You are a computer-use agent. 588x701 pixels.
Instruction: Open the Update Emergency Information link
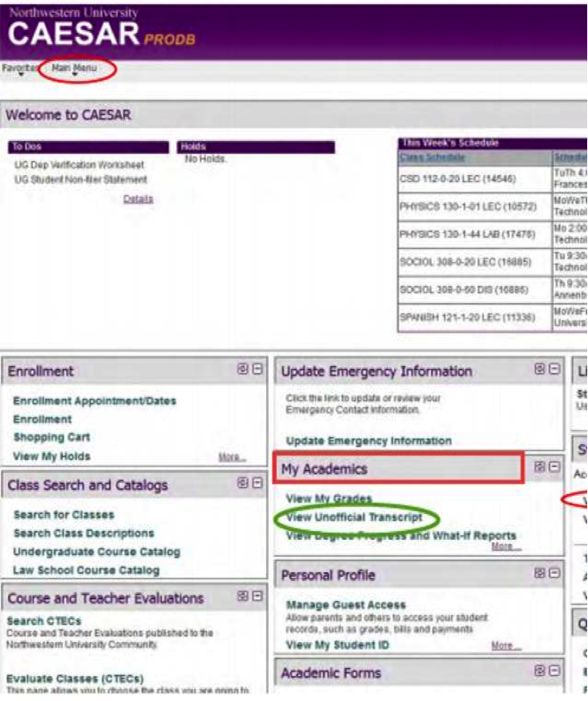369,441
